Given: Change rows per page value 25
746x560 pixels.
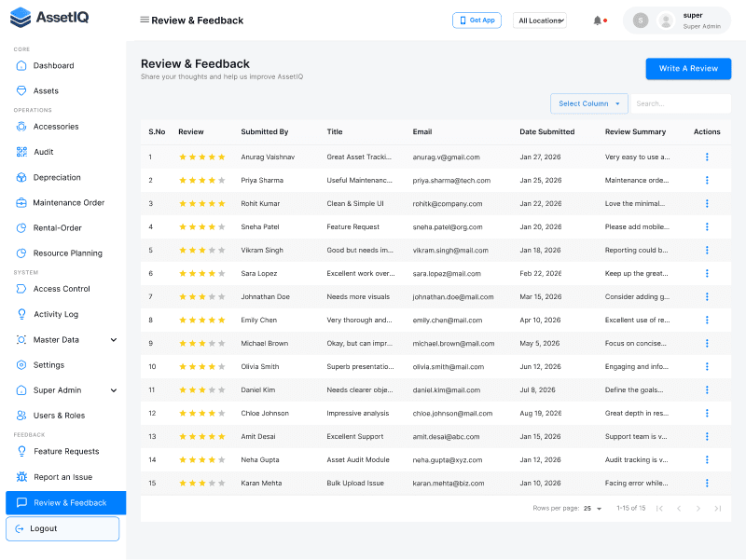Looking at the screenshot, I should [x=592, y=509].
